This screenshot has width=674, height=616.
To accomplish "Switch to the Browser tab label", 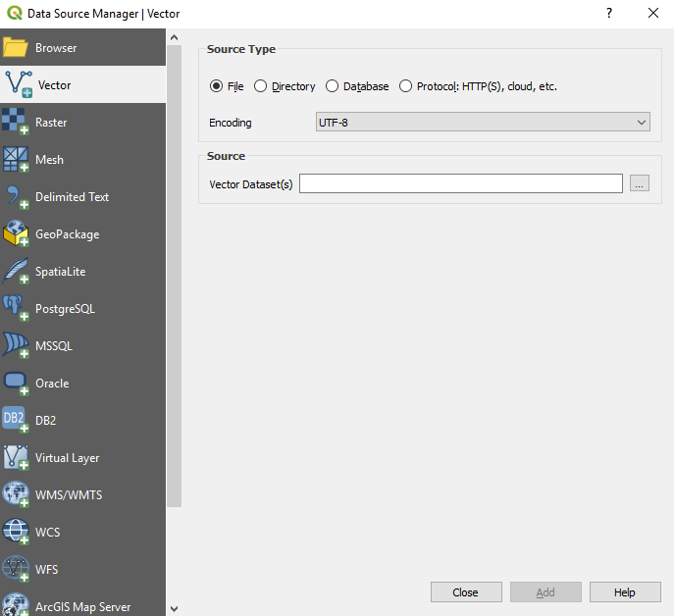I will [56, 48].
